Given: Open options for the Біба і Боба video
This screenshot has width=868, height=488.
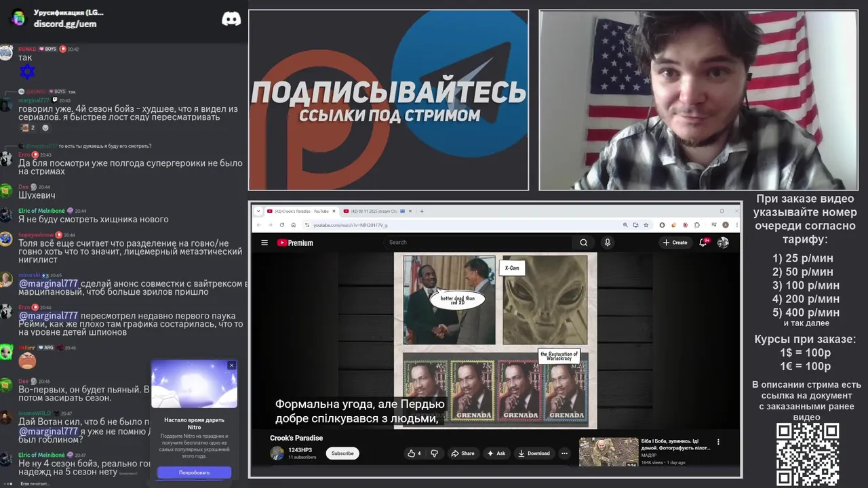Looking at the screenshot, I should [718, 442].
